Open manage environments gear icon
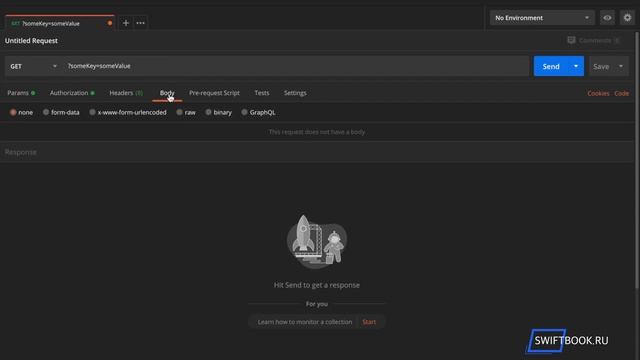The image size is (640, 360). pyautogui.click(x=627, y=18)
